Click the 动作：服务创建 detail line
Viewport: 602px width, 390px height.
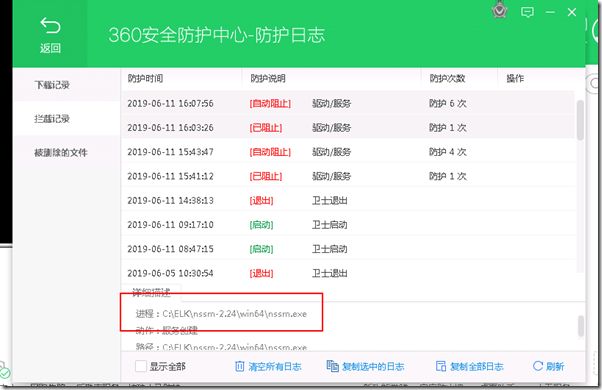(167, 330)
